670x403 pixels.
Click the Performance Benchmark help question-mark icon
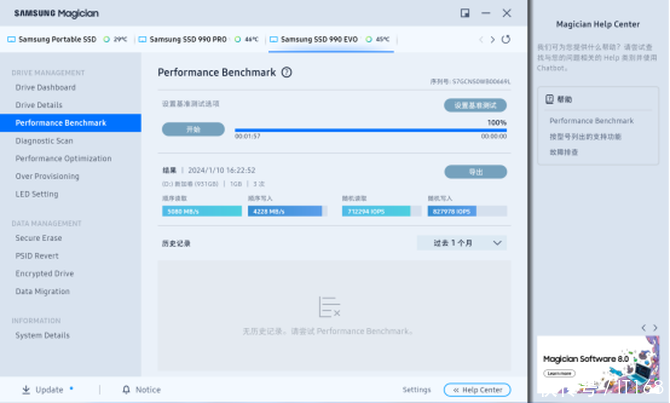(287, 72)
